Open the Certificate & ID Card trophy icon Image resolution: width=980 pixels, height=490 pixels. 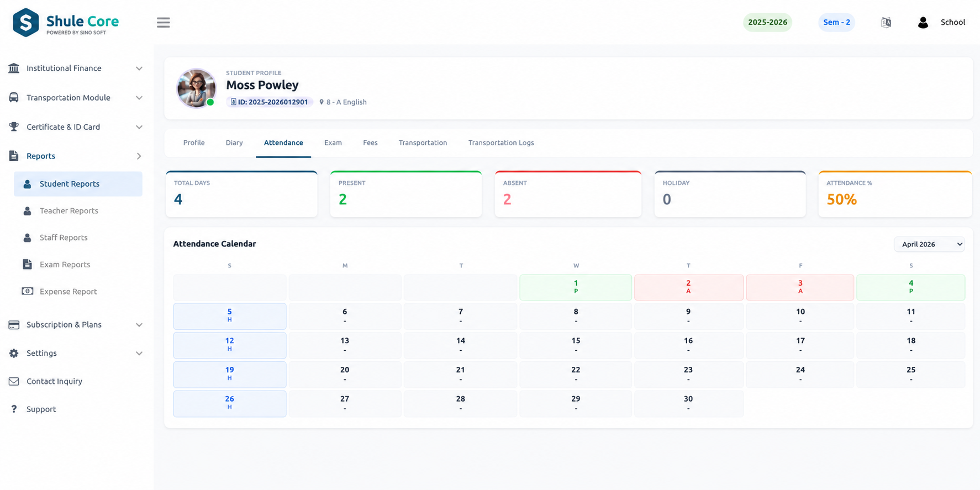(x=14, y=127)
